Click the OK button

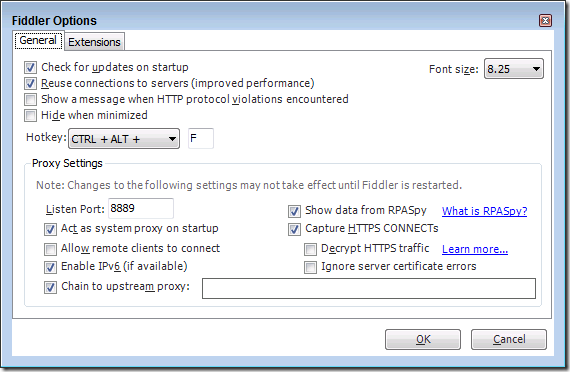coord(423,339)
